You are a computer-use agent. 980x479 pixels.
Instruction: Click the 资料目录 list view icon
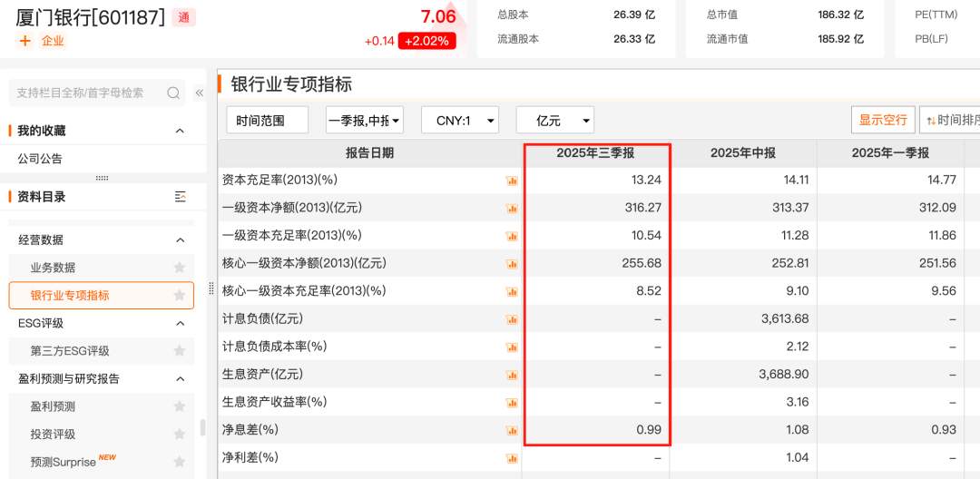tap(180, 197)
